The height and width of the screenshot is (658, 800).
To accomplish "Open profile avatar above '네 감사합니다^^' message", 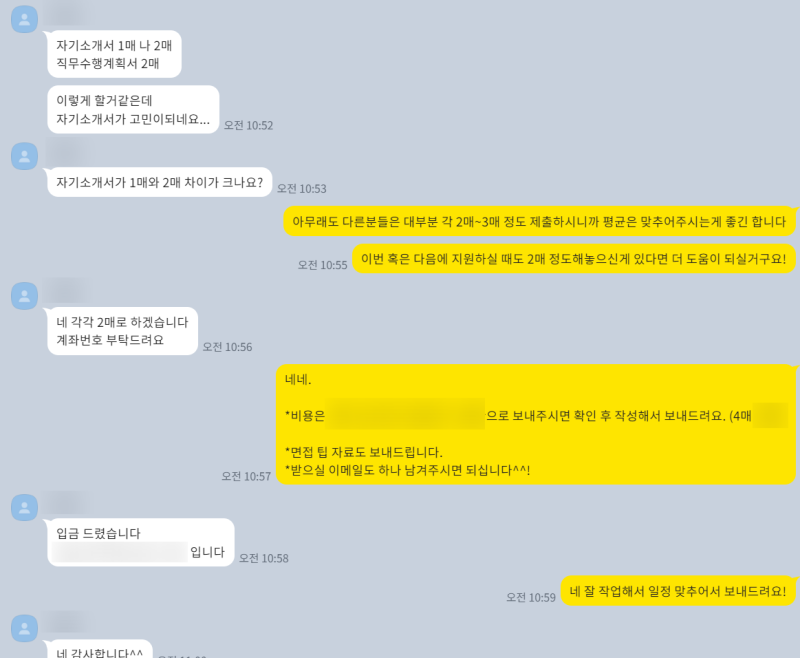I will [x=24, y=628].
